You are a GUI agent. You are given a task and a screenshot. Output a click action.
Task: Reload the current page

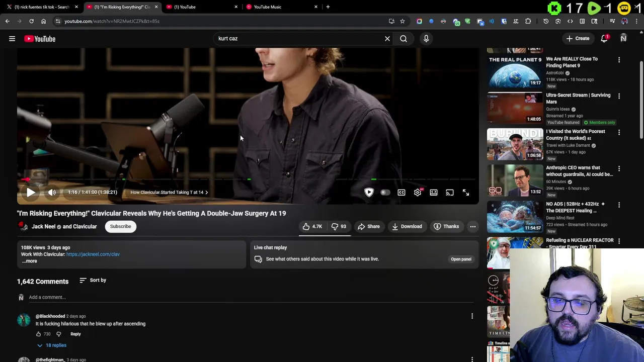pyautogui.click(x=31, y=21)
